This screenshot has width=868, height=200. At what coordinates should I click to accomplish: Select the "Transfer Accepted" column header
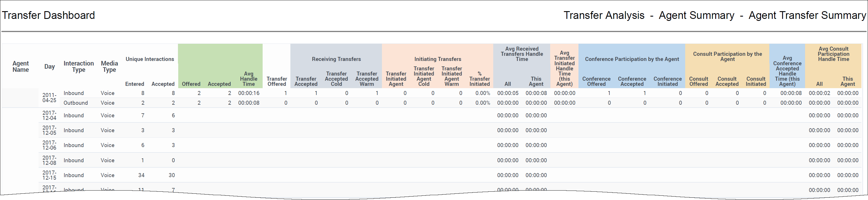(306, 81)
